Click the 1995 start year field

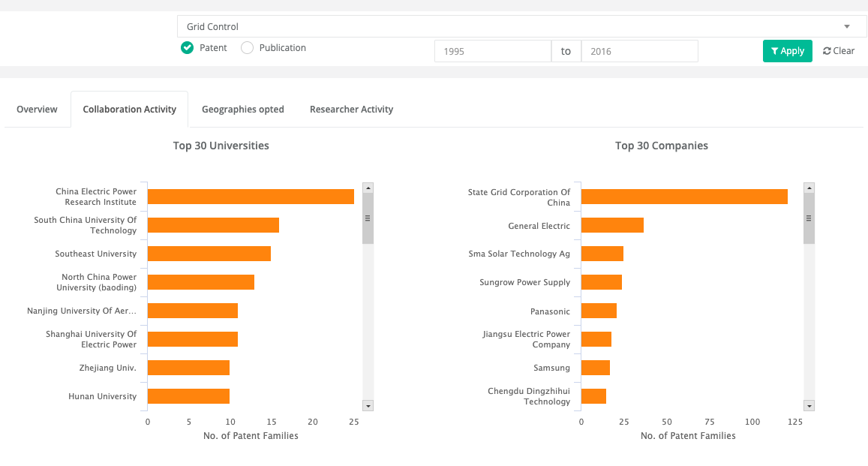click(x=493, y=51)
